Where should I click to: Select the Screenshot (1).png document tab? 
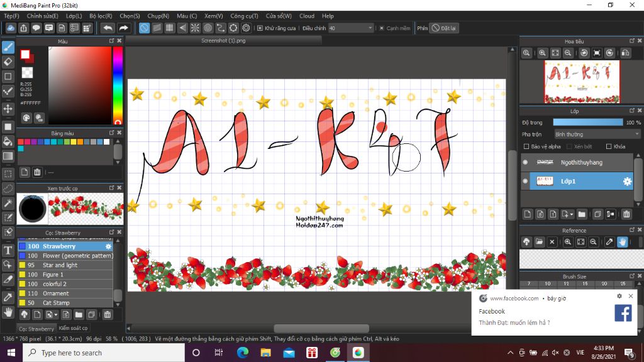(223, 41)
